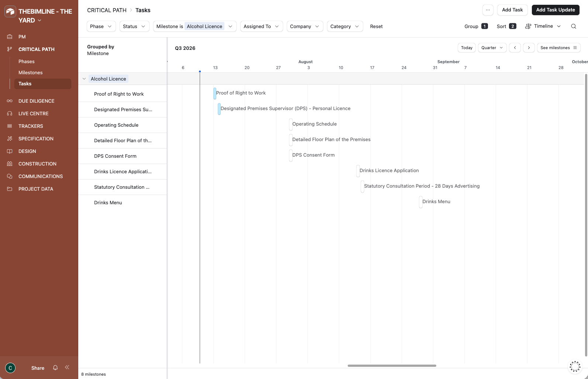Click the user avatar C icon

[10, 368]
